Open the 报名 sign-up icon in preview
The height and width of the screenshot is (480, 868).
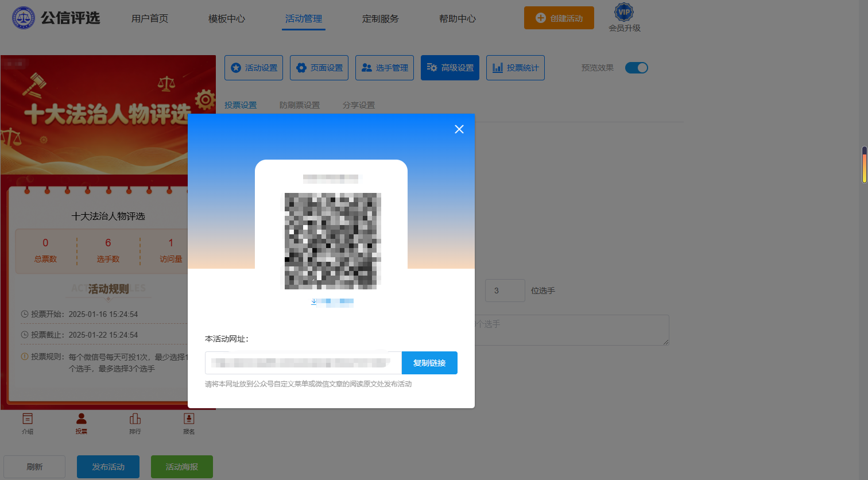point(189,423)
